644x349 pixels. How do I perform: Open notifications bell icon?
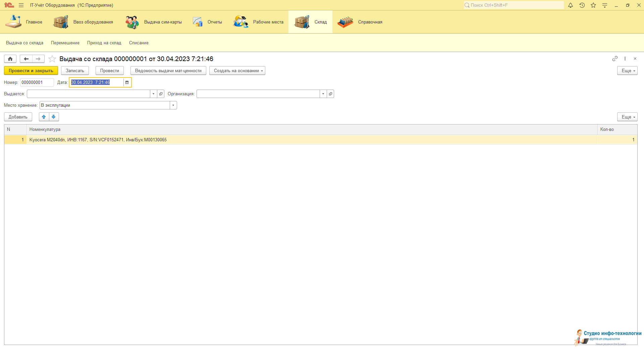pyautogui.click(x=571, y=5)
